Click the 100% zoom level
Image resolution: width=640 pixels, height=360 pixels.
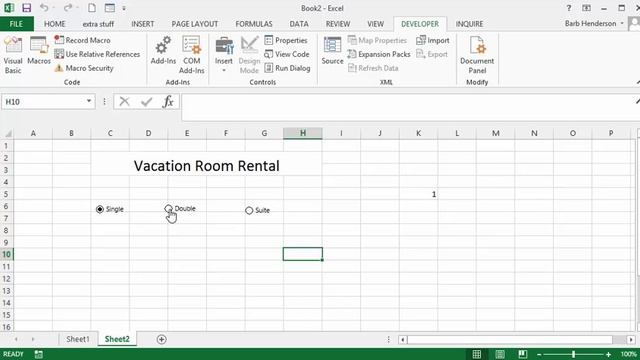[629, 354]
